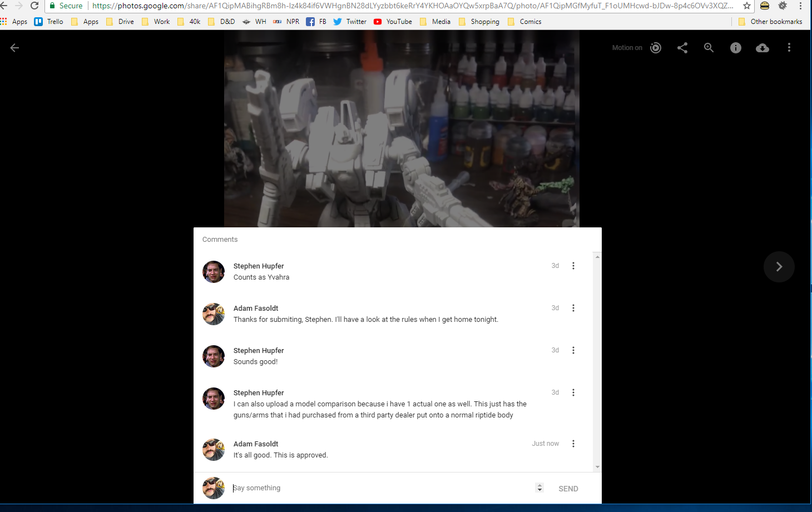Open options for "Counts as Yvahra" comment
The width and height of the screenshot is (812, 512).
573,266
